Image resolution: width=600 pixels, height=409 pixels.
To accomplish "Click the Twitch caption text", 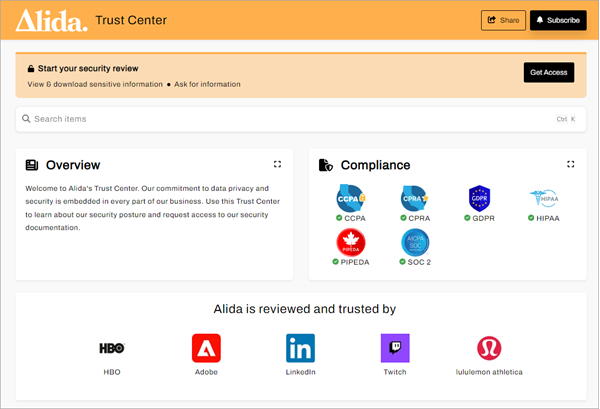I will click(395, 372).
